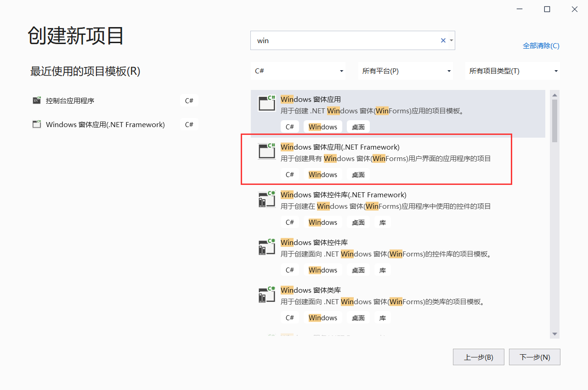Click inside the win search input field
This screenshot has height=390, width=588.
[345, 40]
